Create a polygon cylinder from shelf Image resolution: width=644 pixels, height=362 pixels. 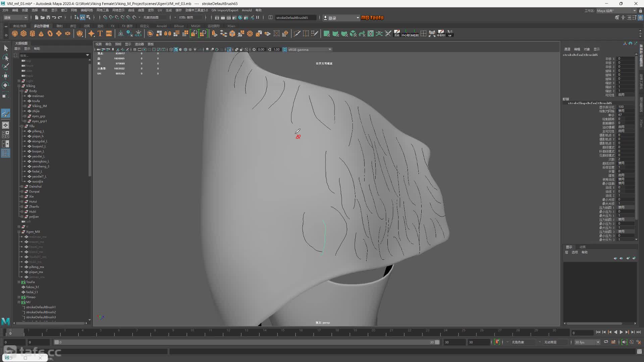click(x=33, y=34)
